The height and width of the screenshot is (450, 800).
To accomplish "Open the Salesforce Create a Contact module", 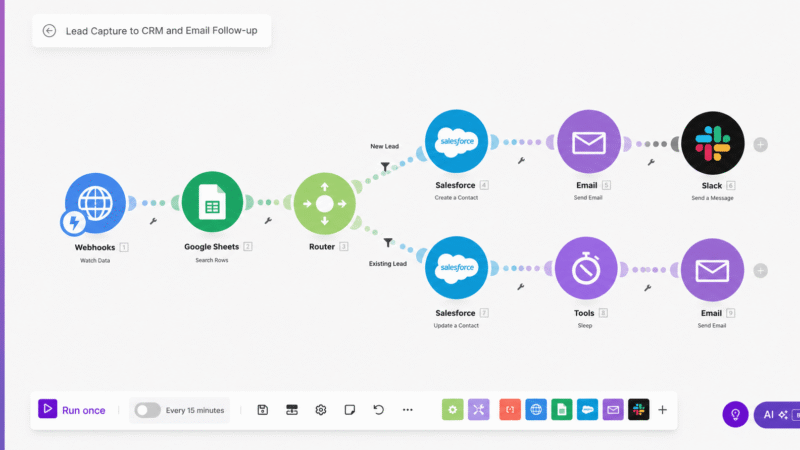I will [x=457, y=141].
